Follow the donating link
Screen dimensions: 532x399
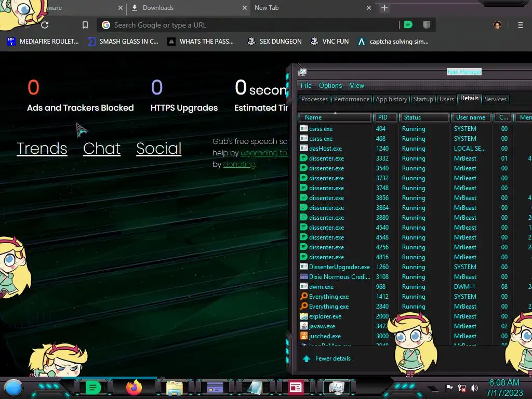coord(239,165)
